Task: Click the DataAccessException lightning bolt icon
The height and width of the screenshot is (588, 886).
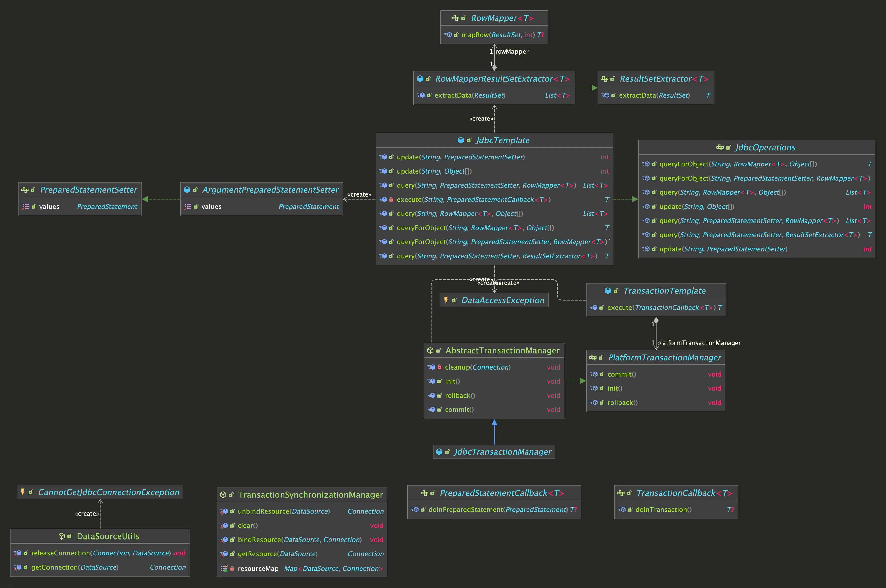Action: point(446,300)
